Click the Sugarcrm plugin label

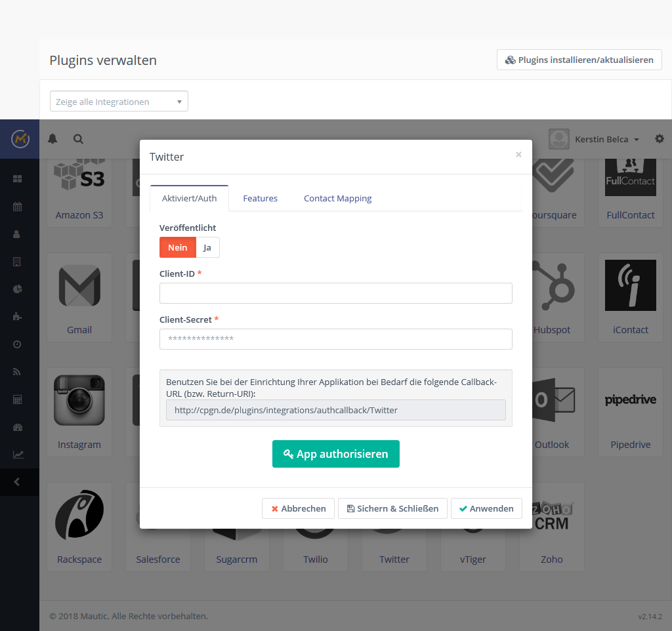[x=236, y=560]
